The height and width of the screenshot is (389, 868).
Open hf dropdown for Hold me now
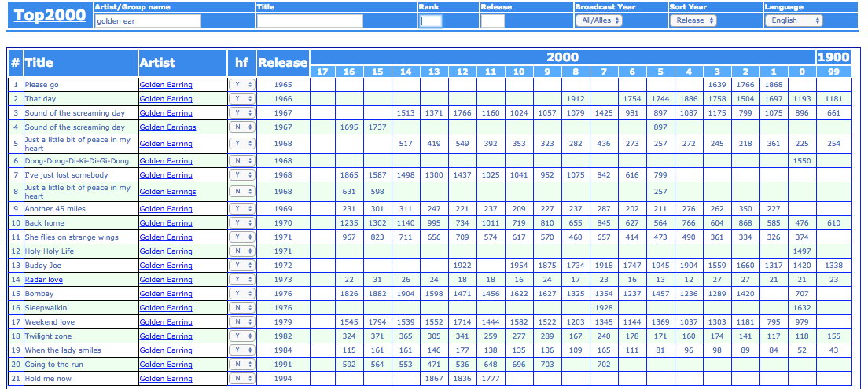coord(242,379)
